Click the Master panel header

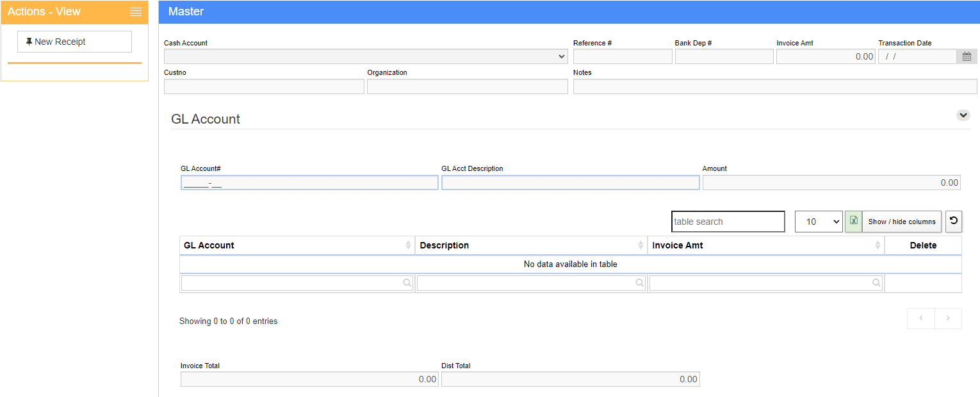click(x=569, y=12)
